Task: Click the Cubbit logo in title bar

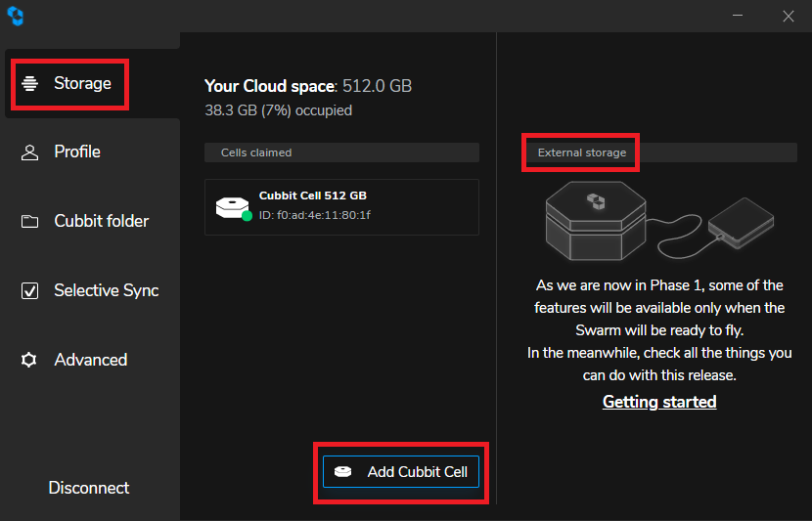Action: point(15,16)
